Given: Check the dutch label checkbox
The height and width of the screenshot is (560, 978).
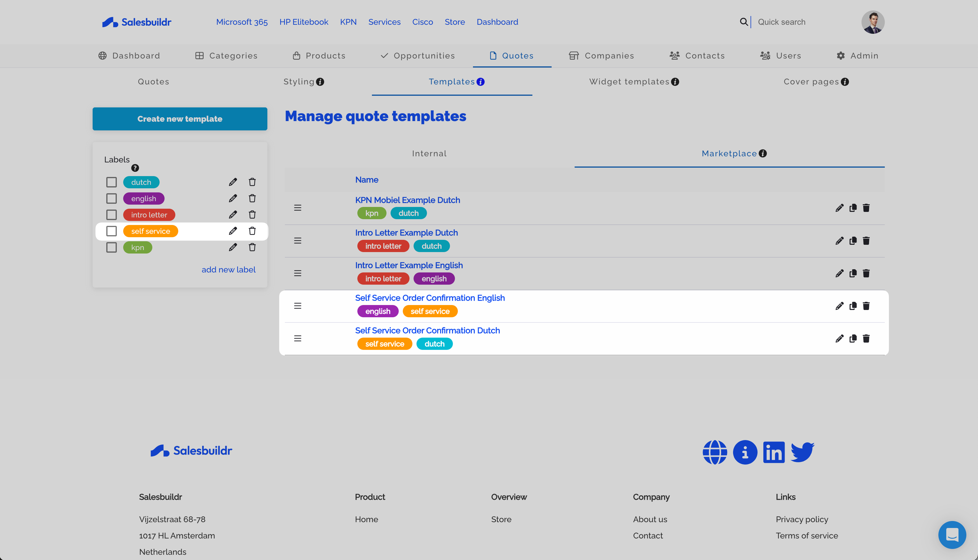Looking at the screenshot, I should click(112, 182).
